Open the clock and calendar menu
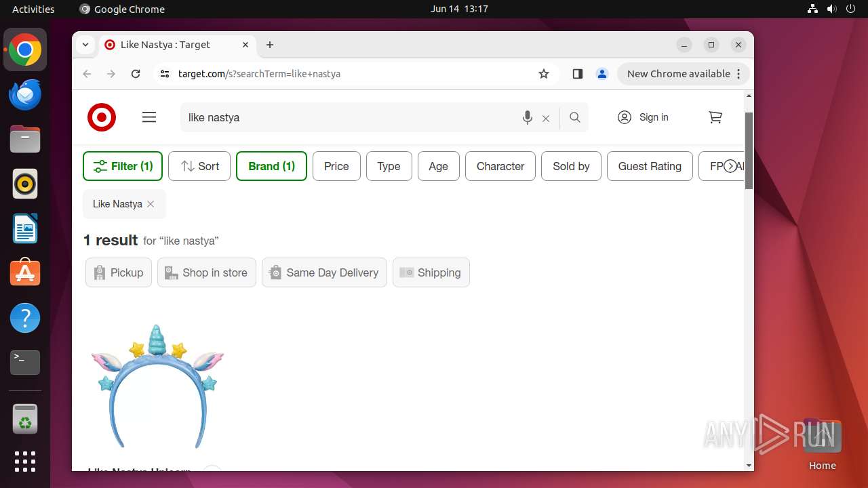Screen dimensions: 868x488 pyautogui.click(x=459, y=9)
